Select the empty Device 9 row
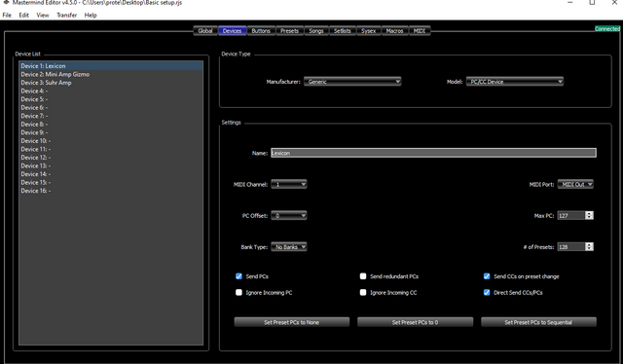Image resolution: width=623 pixels, height=364 pixels. click(x=111, y=132)
